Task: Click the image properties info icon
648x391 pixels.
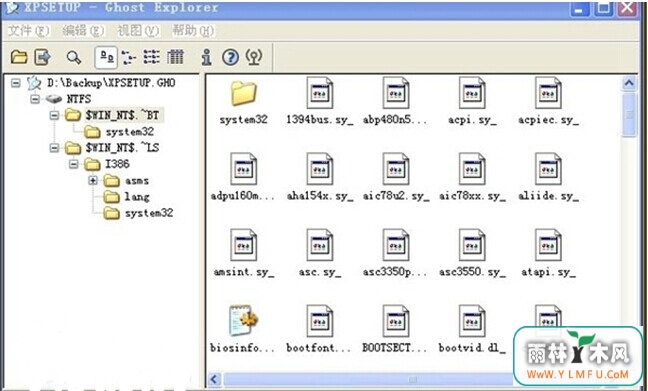Action: coord(206,57)
